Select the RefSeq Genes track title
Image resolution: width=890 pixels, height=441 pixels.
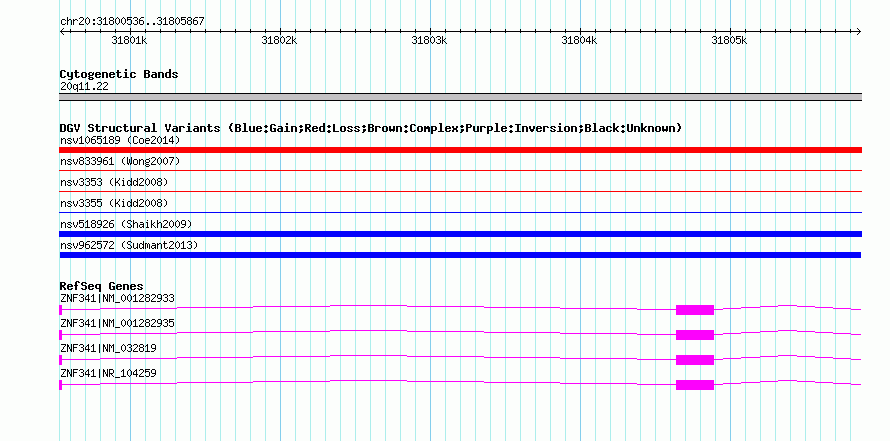point(101,285)
